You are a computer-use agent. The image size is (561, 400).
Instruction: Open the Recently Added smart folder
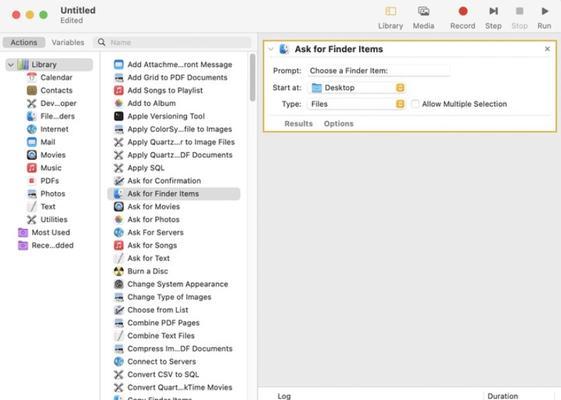coord(46,245)
